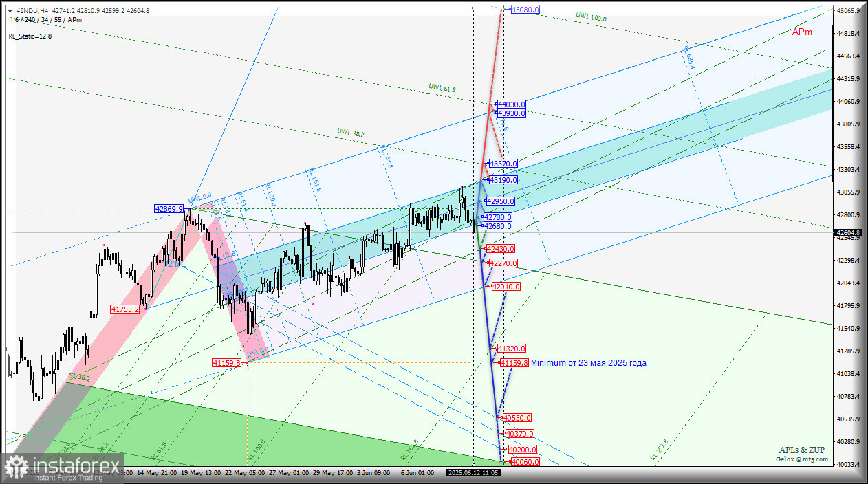This screenshot has width=868, height=484.
Task: Click the RL_Static=12.8 indicator text
Action: 30,36
